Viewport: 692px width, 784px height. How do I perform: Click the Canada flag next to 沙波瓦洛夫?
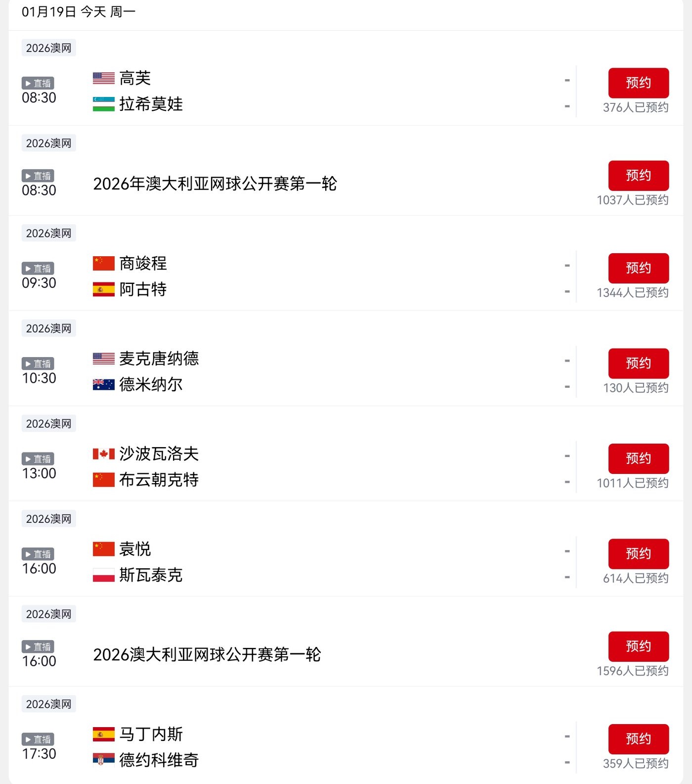104,454
